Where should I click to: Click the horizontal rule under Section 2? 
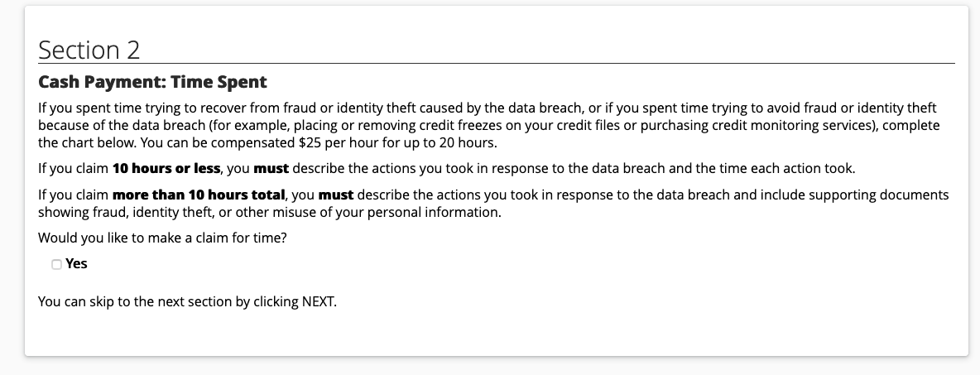tap(497, 63)
